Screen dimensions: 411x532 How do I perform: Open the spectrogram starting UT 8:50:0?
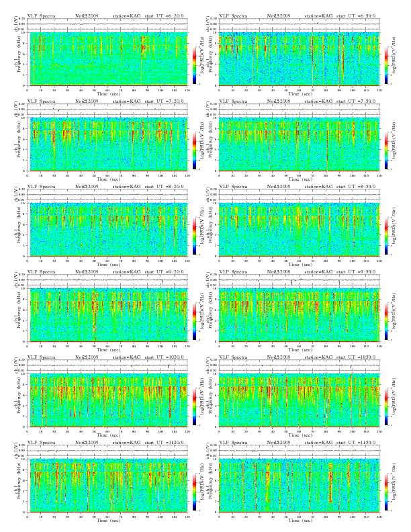[299, 229]
